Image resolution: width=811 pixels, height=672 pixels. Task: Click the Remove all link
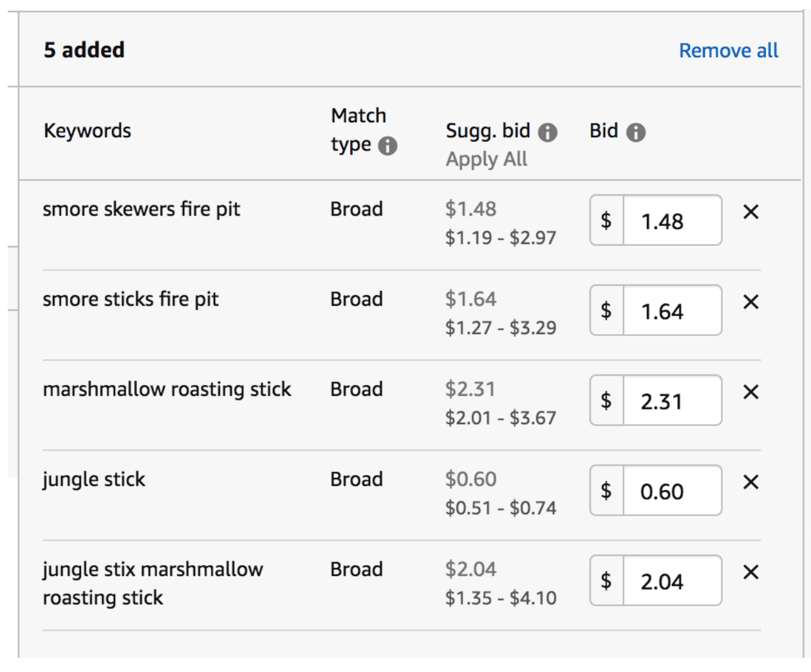point(729,50)
